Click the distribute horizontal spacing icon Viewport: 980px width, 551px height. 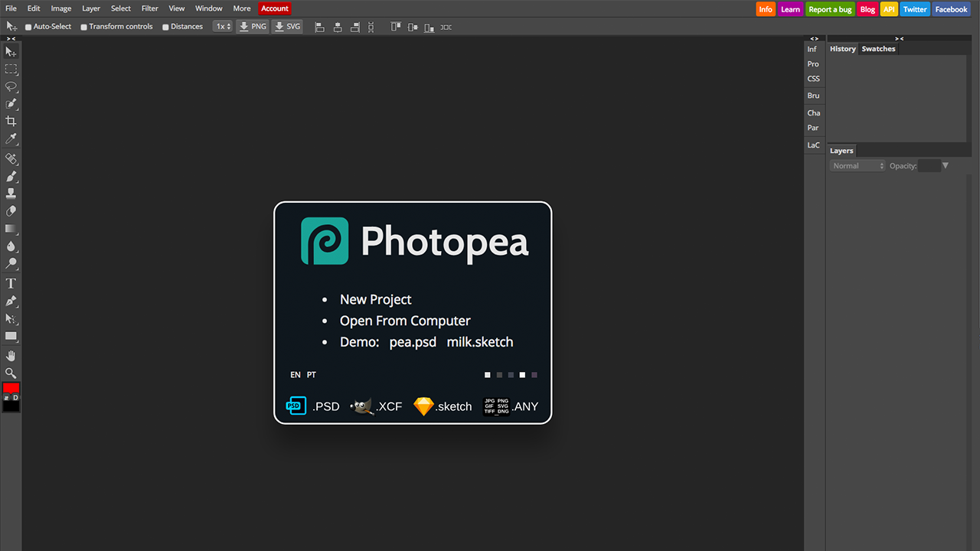click(446, 27)
